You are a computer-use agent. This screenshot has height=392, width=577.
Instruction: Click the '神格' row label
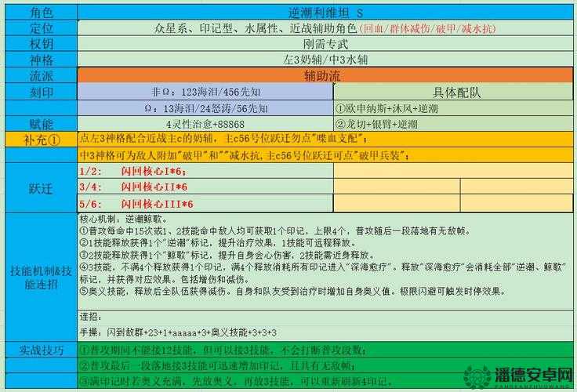coord(42,60)
